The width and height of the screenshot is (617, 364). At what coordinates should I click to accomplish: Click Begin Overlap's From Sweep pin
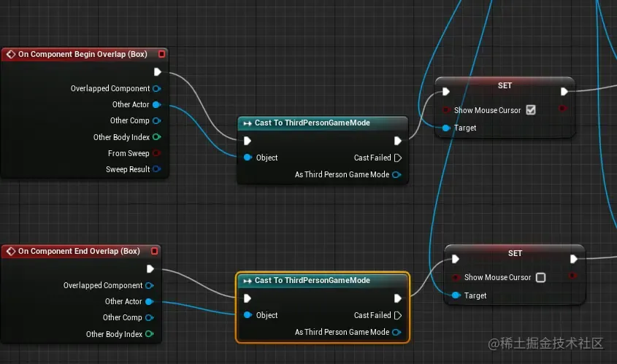pyautogui.click(x=156, y=153)
